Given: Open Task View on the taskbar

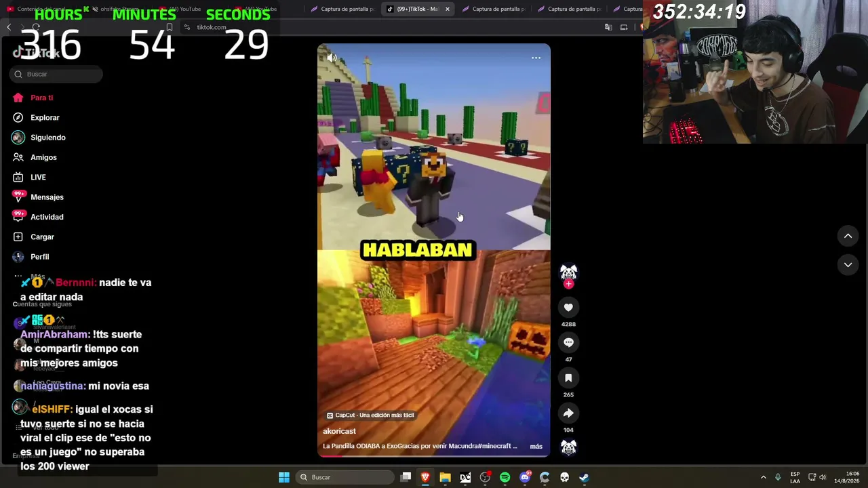Looking at the screenshot, I should [x=406, y=477].
